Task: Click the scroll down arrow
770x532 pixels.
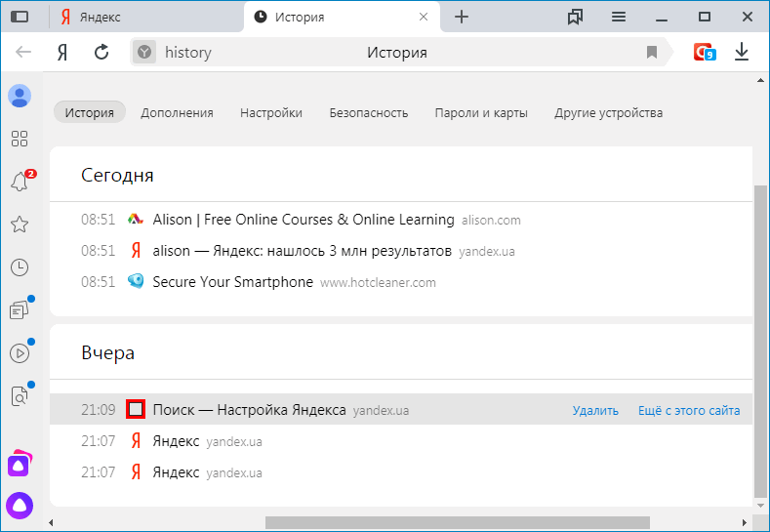Action: click(x=760, y=505)
